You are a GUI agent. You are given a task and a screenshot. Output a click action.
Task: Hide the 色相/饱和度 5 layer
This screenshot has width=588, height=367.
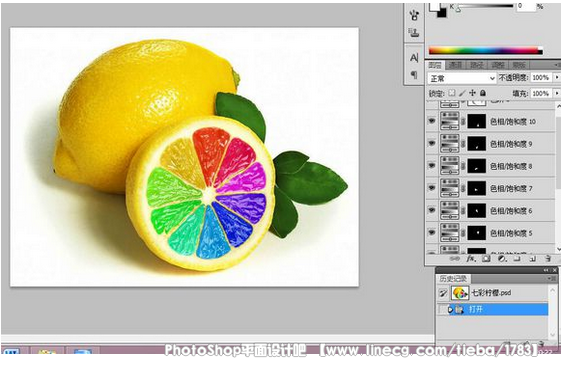[x=432, y=232]
